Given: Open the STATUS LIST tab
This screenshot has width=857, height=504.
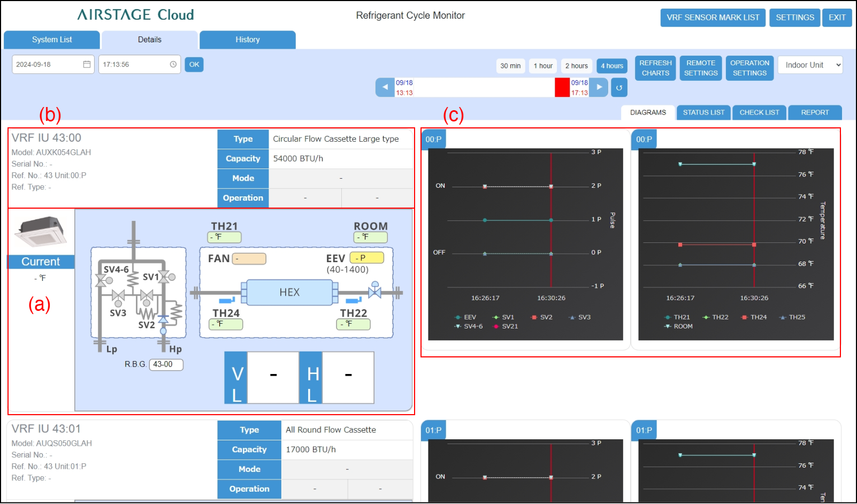Looking at the screenshot, I should point(703,112).
